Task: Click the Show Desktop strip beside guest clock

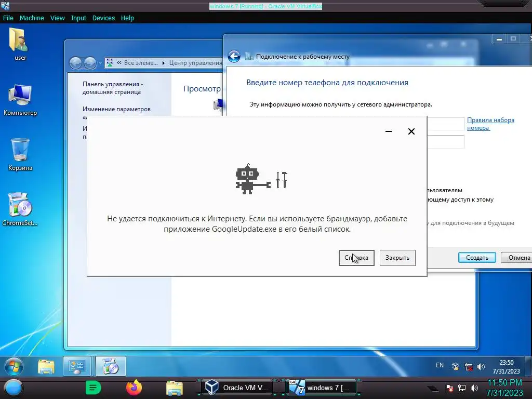Action: [528, 366]
